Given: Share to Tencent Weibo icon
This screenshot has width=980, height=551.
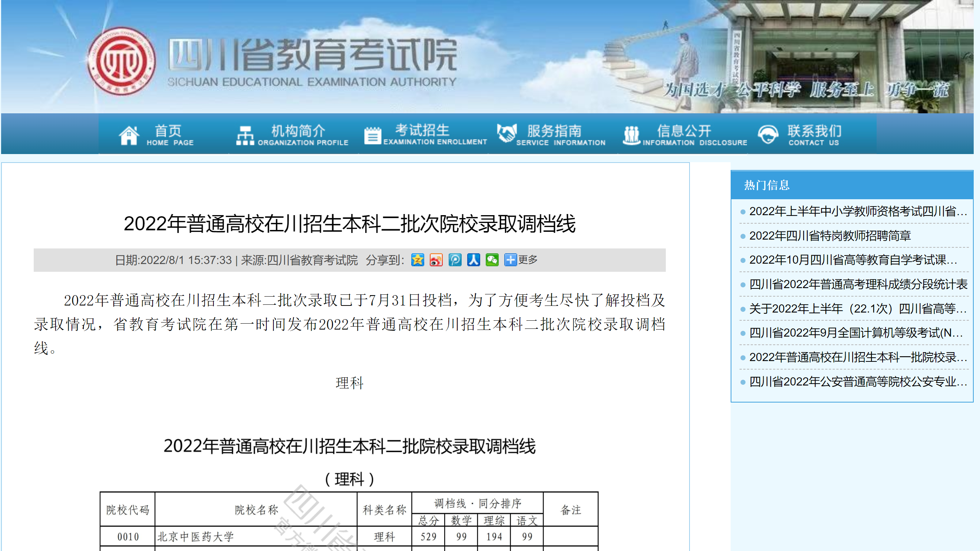Looking at the screenshot, I should tap(455, 260).
